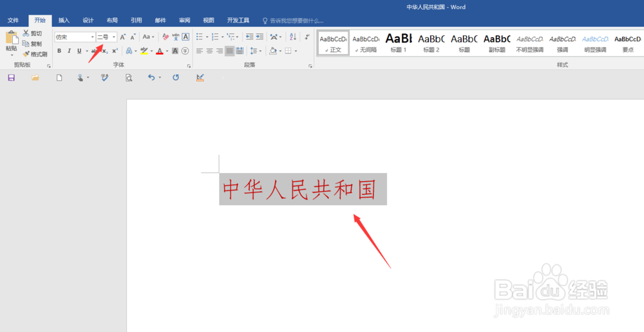
Task: Click the spelling and grammar check icon
Action: 104,78
